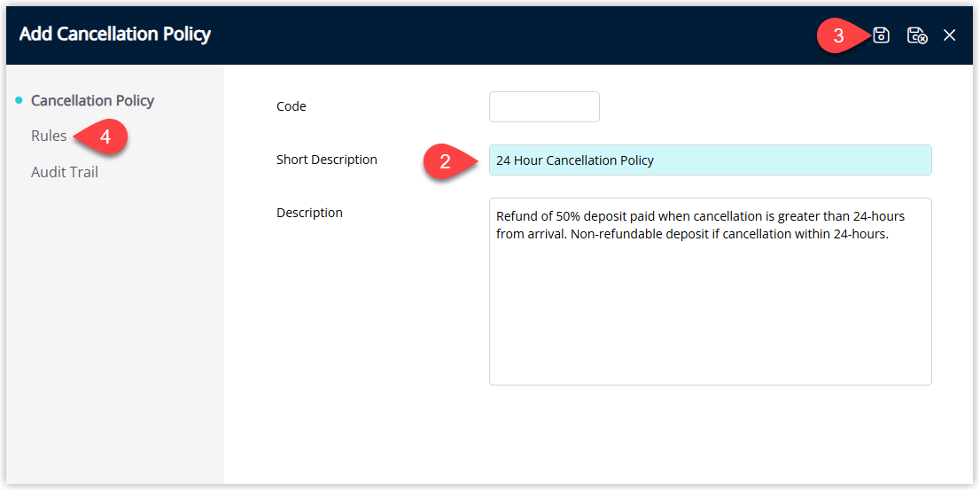Click the red callout marker numbered 4
The height and width of the screenshot is (491, 980).
[x=105, y=137]
